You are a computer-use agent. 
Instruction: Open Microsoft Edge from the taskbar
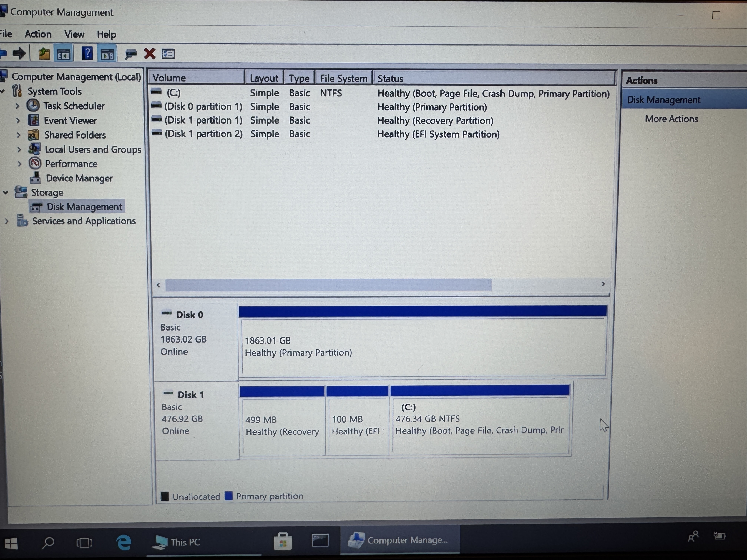124,542
